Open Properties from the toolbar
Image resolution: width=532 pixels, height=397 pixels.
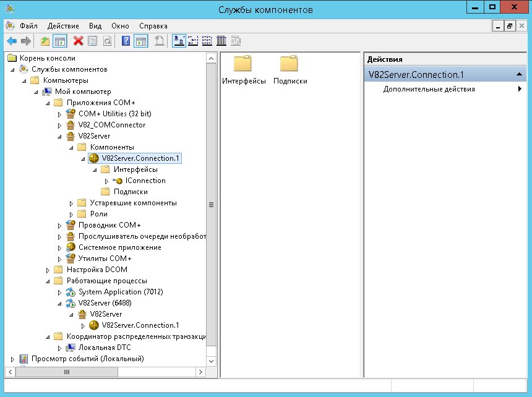(x=92, y=41)
